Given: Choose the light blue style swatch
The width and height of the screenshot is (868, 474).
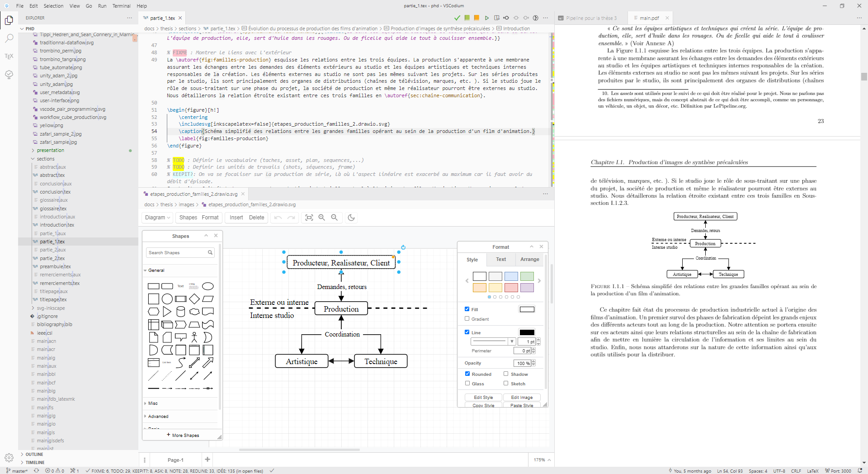Looking at the screenshot, I should point(511,276).
